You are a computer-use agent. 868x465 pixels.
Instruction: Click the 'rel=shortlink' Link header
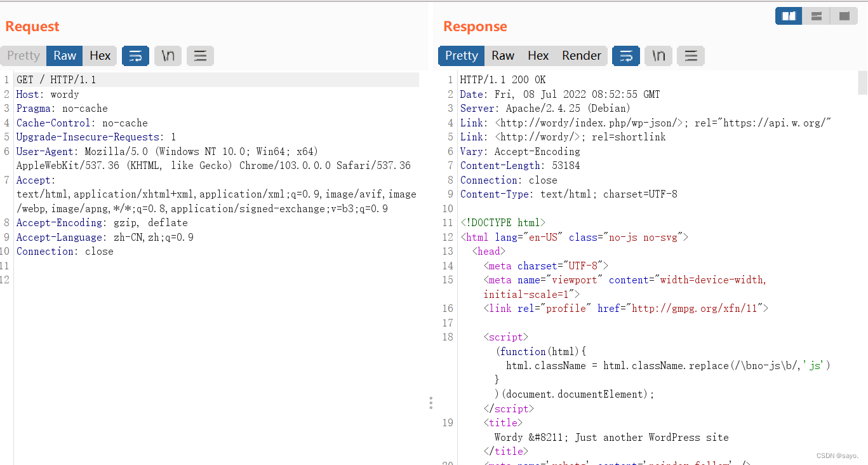(563, 137)
